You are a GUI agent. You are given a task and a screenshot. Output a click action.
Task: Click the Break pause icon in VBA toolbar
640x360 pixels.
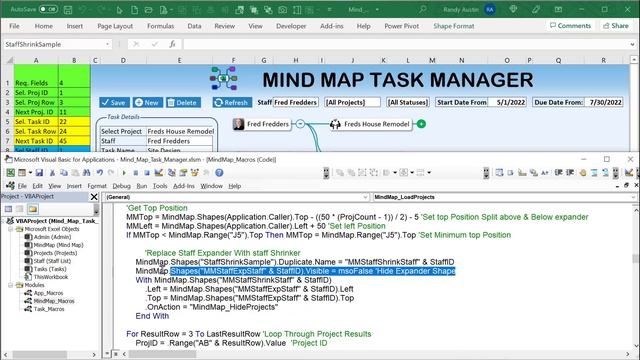[x=136, y=173]
